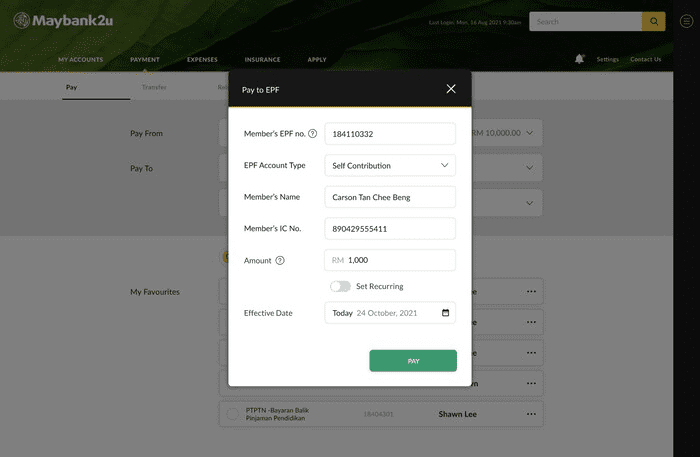The width and height of the screenshot is (700, 457).
Task: Toggle the Set Recurring switch
Action: pos(341,286)
